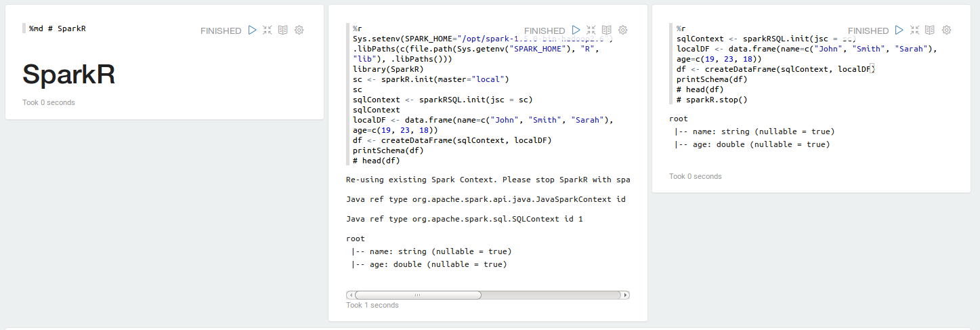Click 'Took 1 seconds' in the middle paragraph
Image resolution: width=980 pixels, height=330 pixels.
tap(372, 306)
